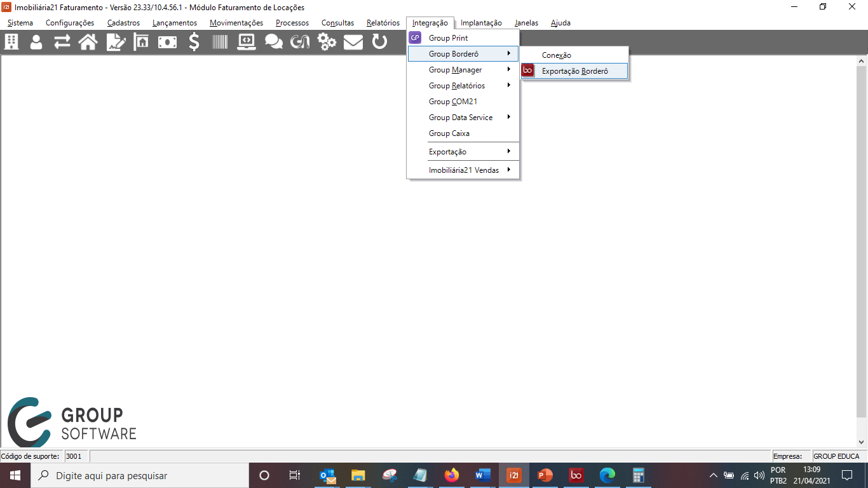Click the envelope toolbar icon
This screenshot has width=868, height=488.
(353, 42)
